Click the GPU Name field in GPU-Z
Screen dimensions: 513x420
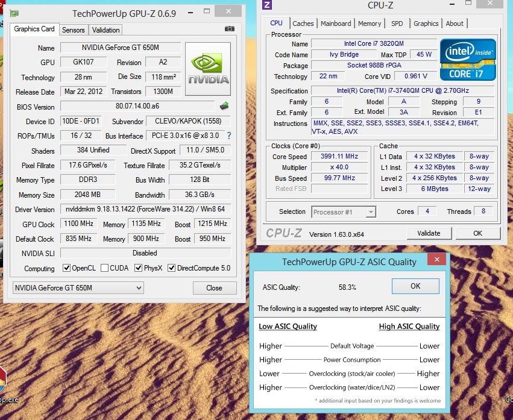tap(121, 48)
